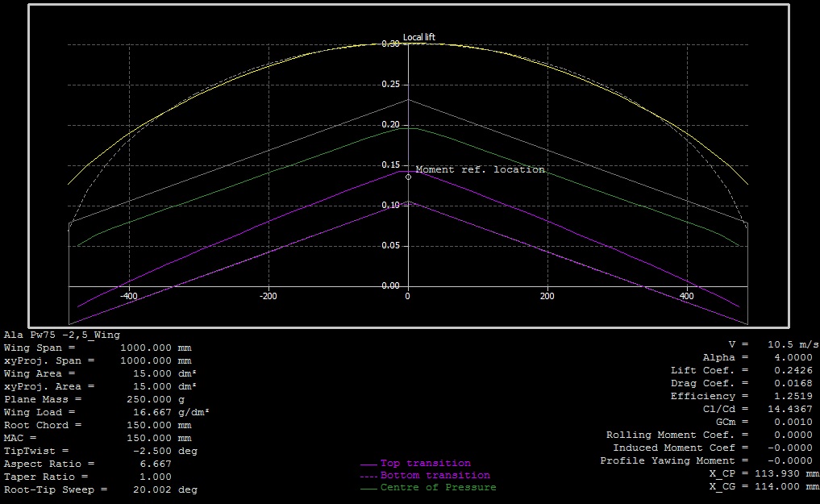Click the moment reference location circle marker

point(408,177)
